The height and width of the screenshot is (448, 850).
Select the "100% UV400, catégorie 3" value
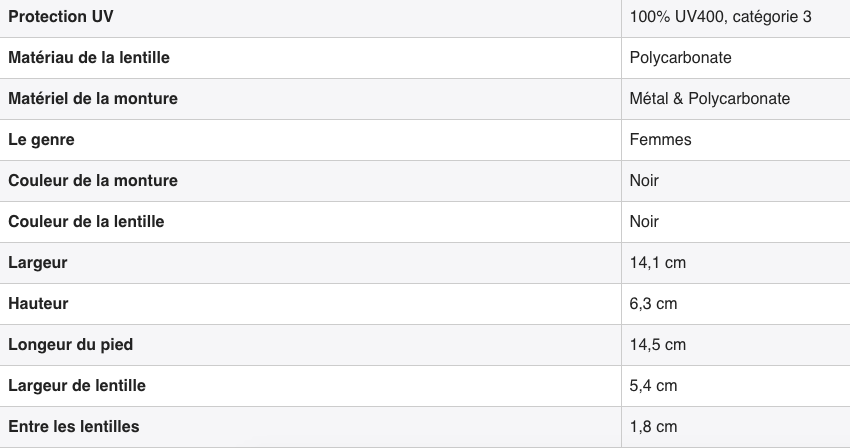click(x=720, y=17)
